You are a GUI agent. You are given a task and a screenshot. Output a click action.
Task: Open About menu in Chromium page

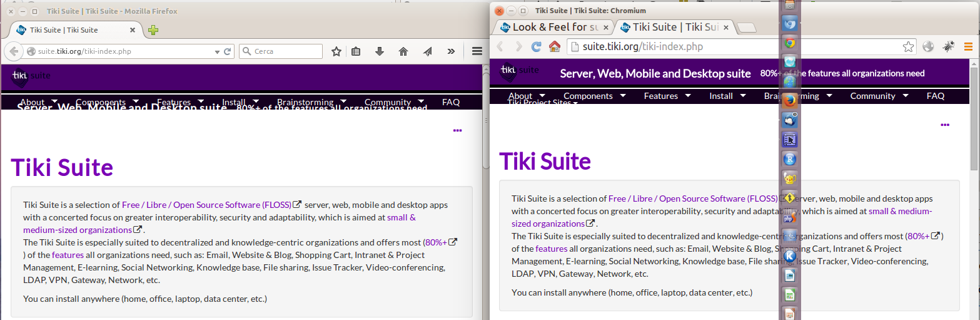pos(526,96)
